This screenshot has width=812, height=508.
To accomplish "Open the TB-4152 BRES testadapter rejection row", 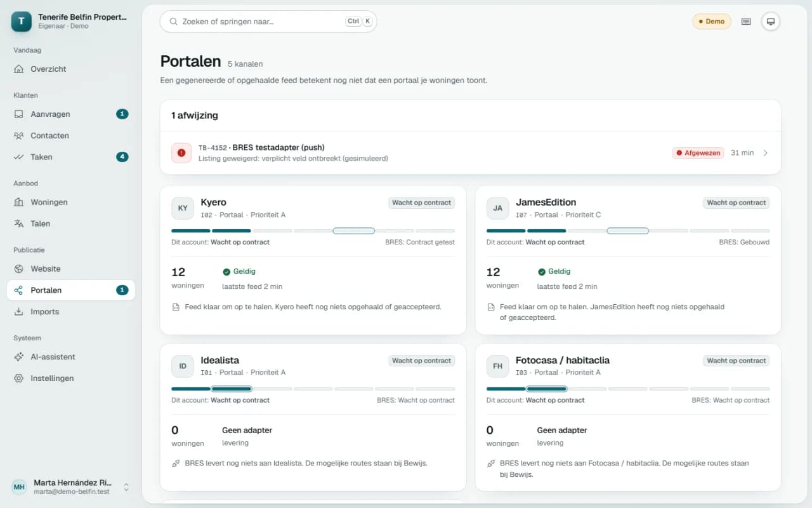I will pyautogui.click(x=471, y=152).
